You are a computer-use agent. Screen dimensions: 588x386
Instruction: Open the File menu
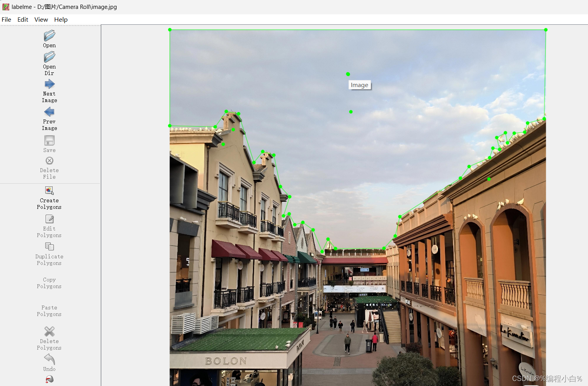(x=7, y=19)
